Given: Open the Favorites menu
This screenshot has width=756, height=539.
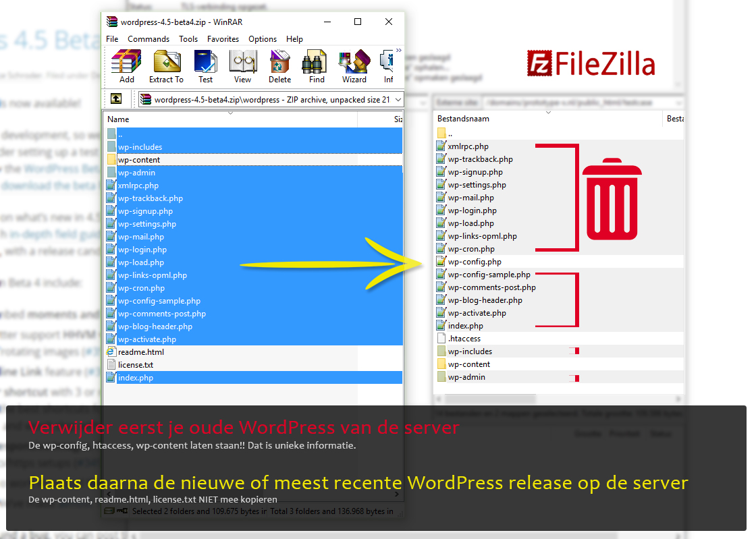Looking at the screenshot, I should point(223,39).
